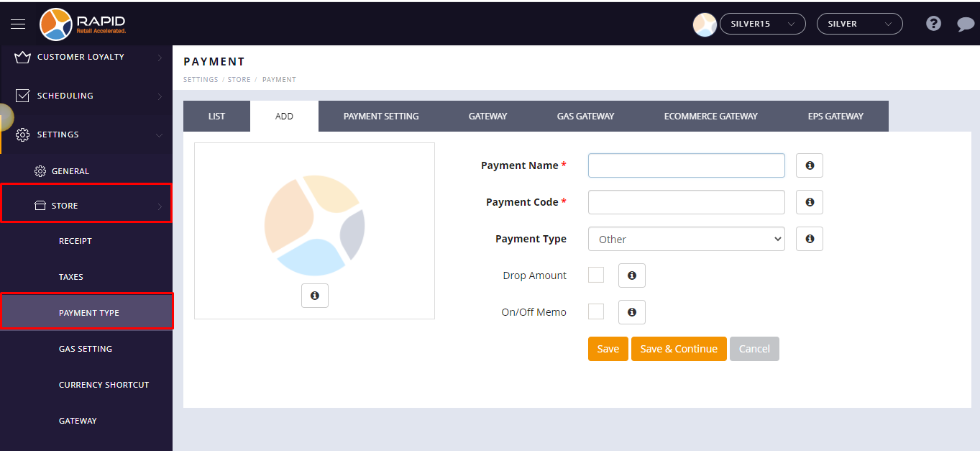Click info icon next to Drop Amount
The width and height of the screenshot is (980, 451).
click(x=631, y=275)
